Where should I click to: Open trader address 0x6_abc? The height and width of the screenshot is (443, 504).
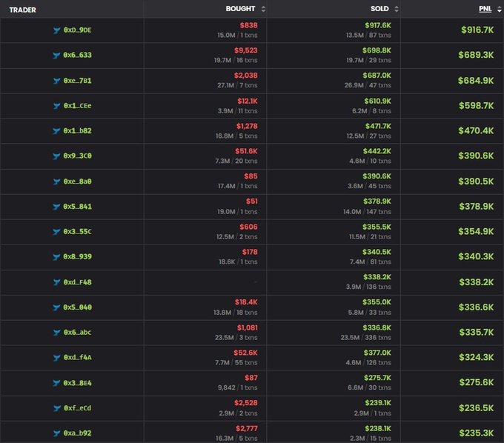pyautogui.click(x=78, y=333)
